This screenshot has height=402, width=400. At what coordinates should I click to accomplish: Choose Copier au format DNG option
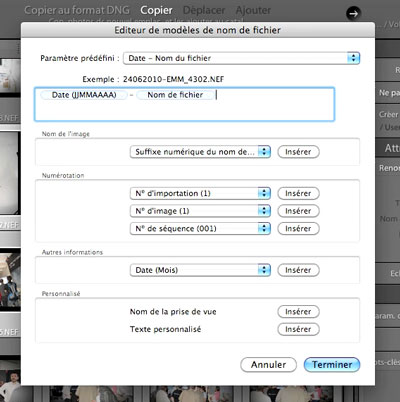77,10
